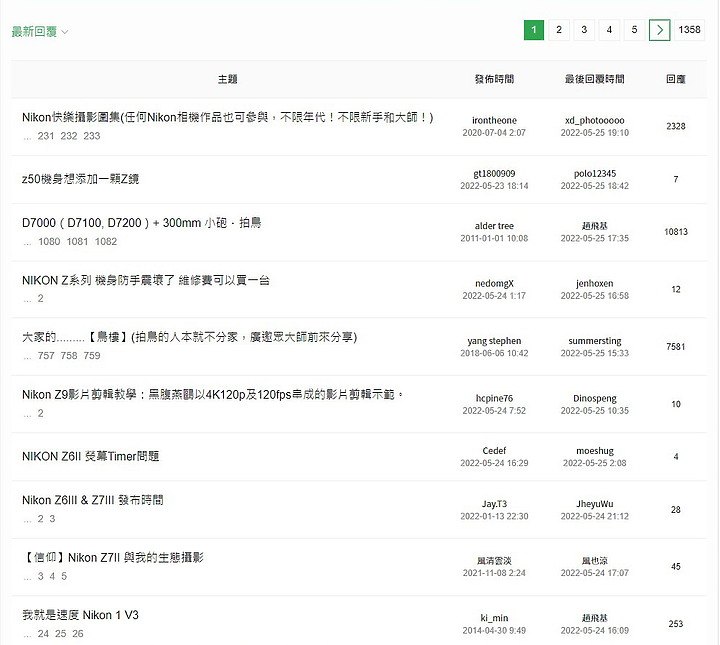Click author nedomgX
Screen dimensions: 720x645
coord(494,283)
